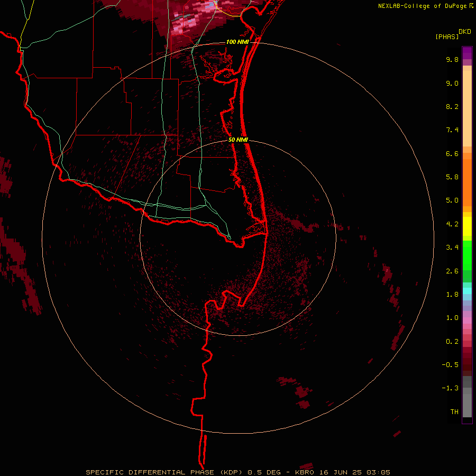Click the 0.5 DEG elevation text
476x476 pixels.
point(265,472)
